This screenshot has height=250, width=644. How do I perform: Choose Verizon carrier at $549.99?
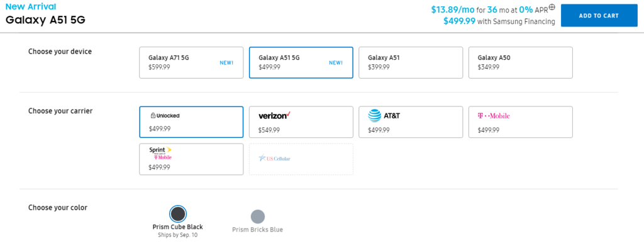(x=301, y=122)
